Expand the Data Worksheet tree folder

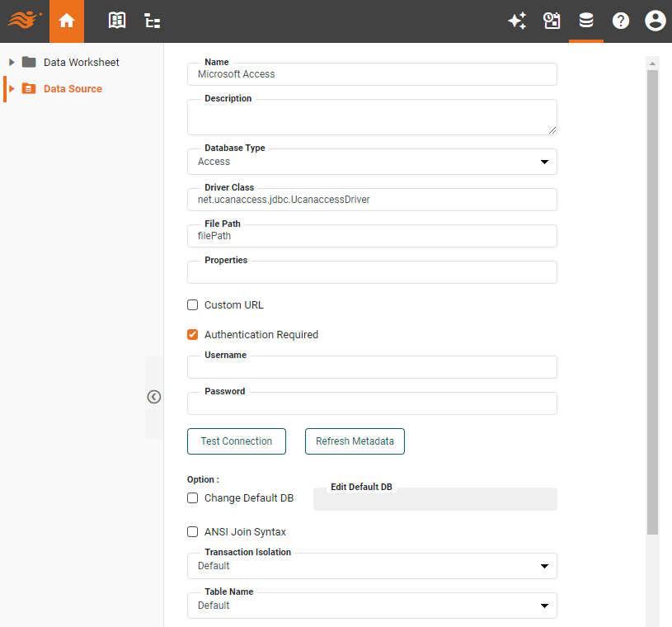coord(12,63)
